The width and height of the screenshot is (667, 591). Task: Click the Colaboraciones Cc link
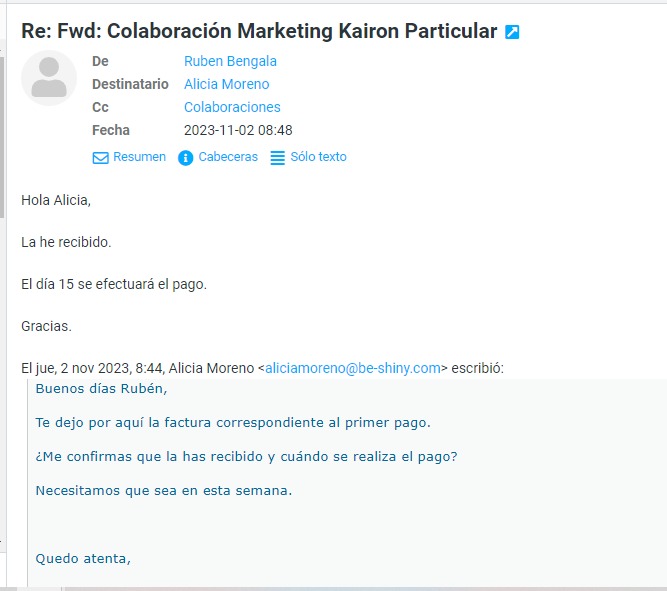pyautogui.click(x=232, y=107)
